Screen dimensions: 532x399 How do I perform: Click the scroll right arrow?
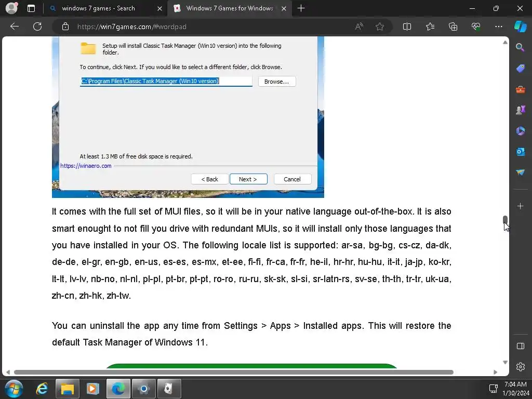point(495,372)
